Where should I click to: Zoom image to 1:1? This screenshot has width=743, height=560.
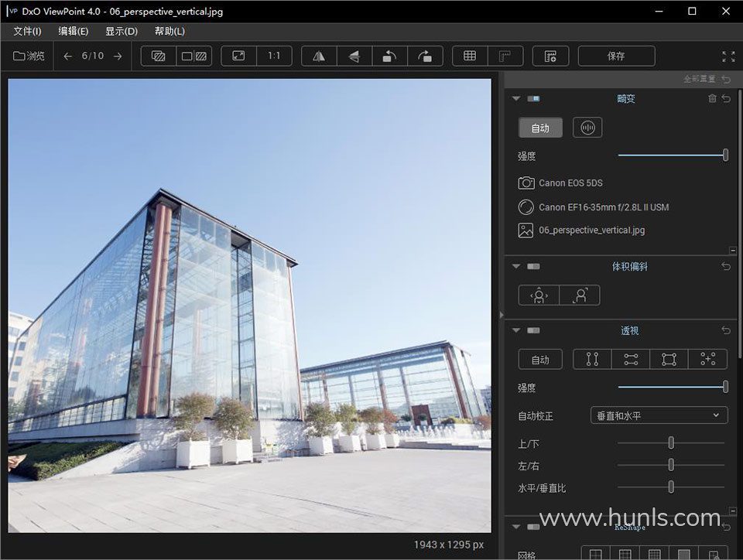coord(274,56)
